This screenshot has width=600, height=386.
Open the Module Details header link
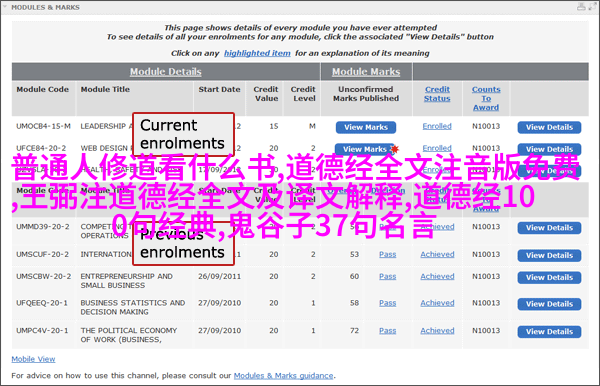pos(165,72)
